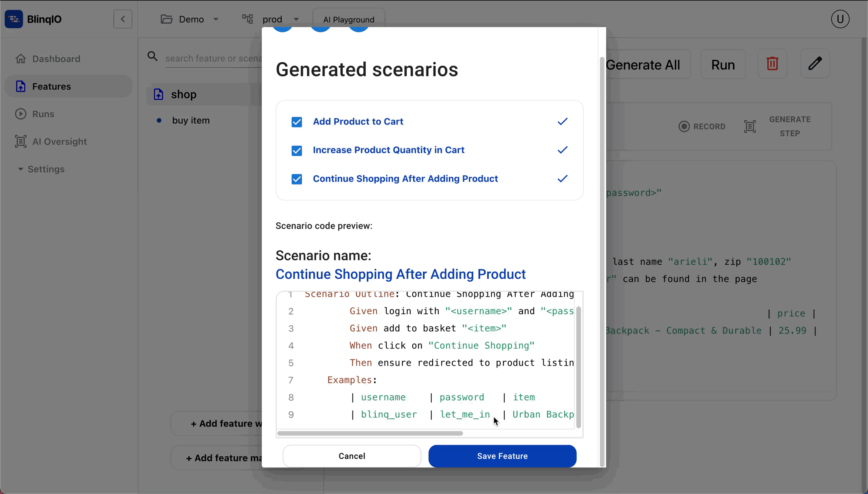This screenshot has width=868, height=494.
Task: Click the Features file icon in sidebar
Action: tap(20, 86)
